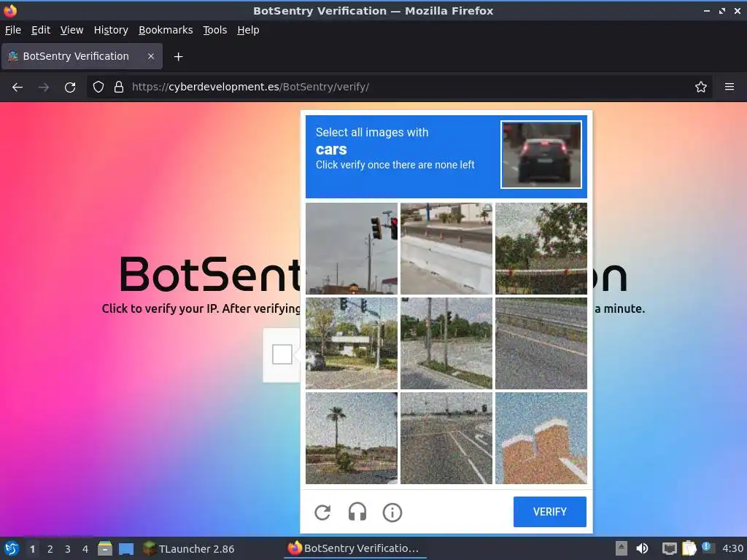This screenshot has width=747, height=560.
Task: Switch to workspace 2
Action: click(x=50, y=549)
